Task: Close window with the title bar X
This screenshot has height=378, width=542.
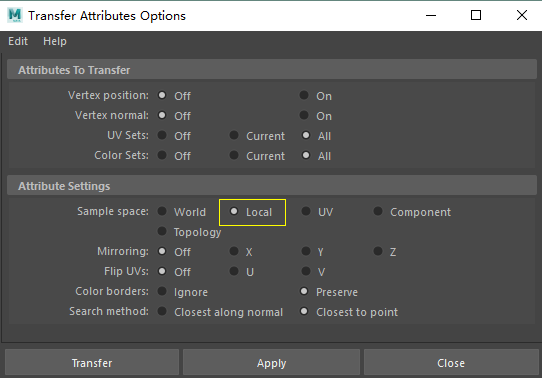Action: click(x=522, y=15)
